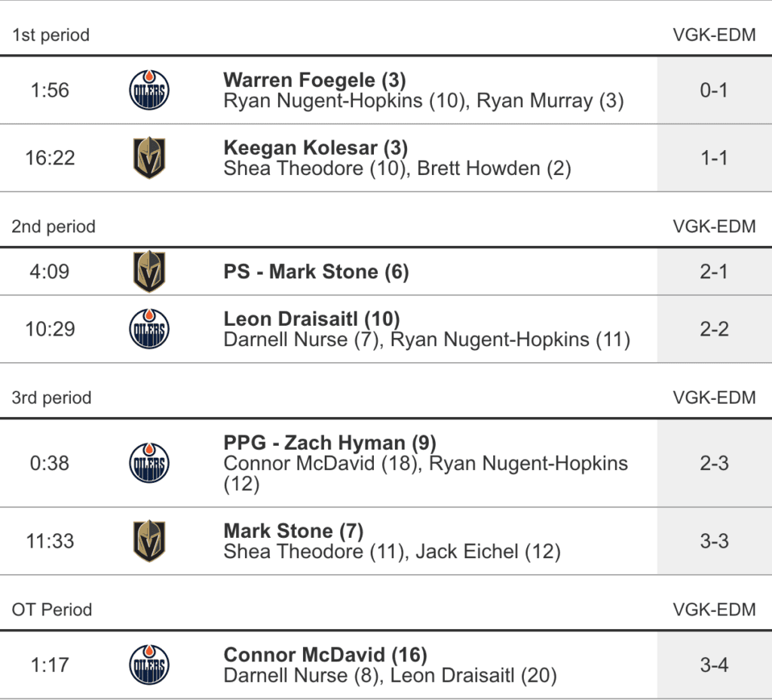This screenshot has height=700, width=772.
Task: Click the Golden Knights logo at 11:33 goal
Action: (x=149, y=541)
